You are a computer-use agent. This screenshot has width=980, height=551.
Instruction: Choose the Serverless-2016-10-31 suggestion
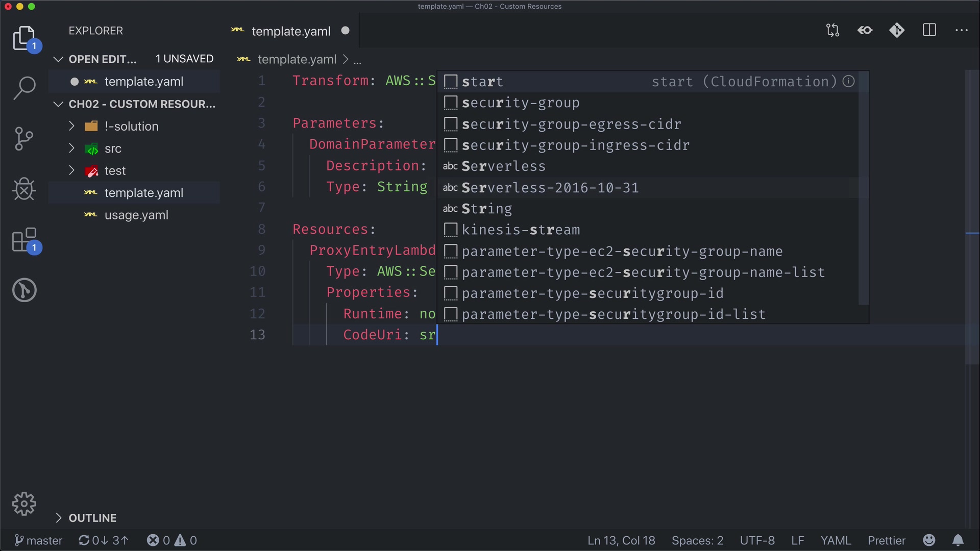[550, 188]
